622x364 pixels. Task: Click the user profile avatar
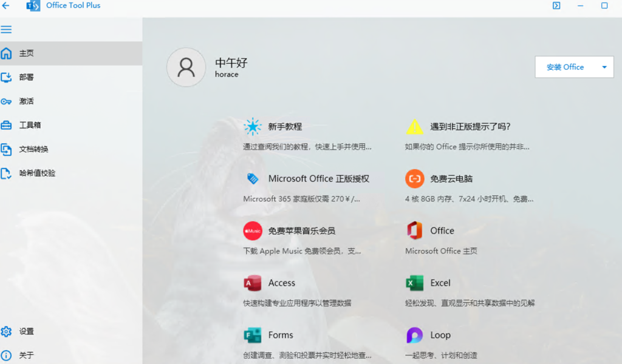point(186,67)
